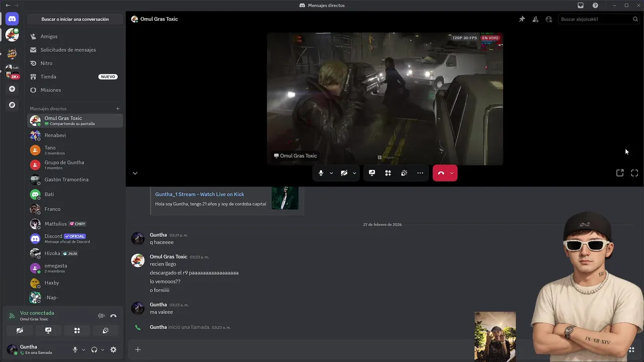Open message attachment plus button
The image size is (644, 362).
click(x=138, y=349)
